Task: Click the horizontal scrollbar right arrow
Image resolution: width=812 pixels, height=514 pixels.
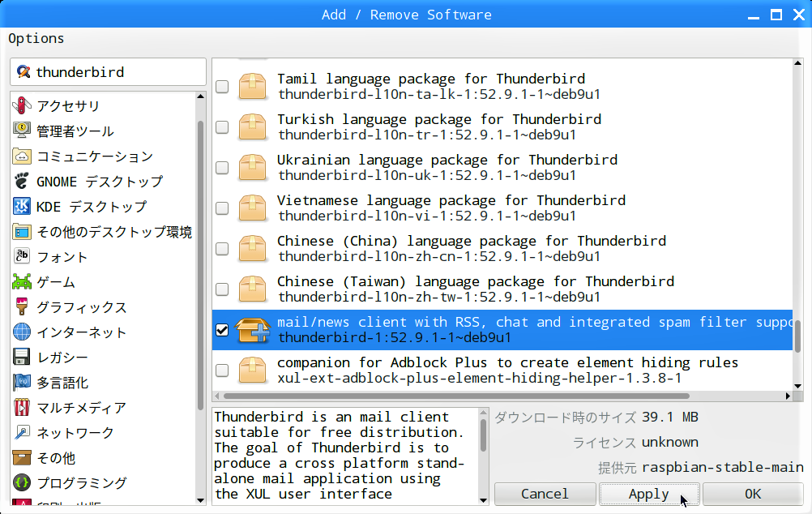Action: (x=788, y=396)
